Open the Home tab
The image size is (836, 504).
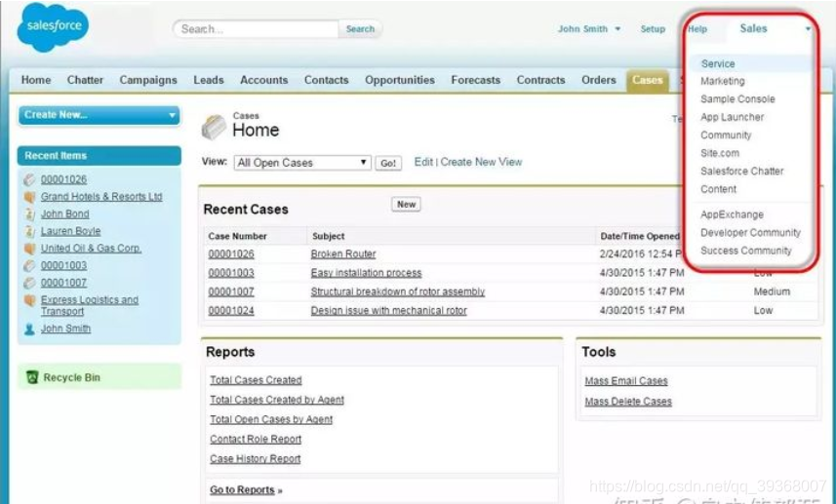pos(36,80)
